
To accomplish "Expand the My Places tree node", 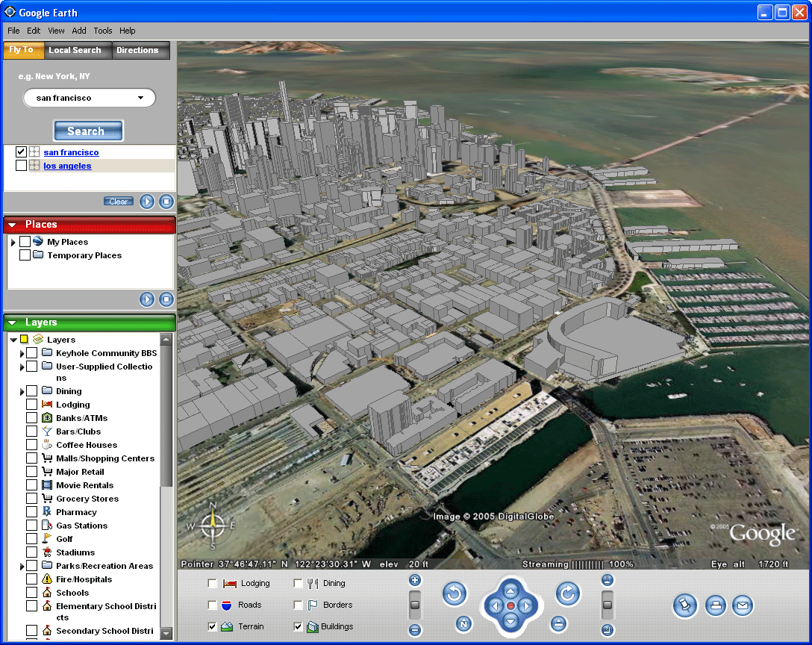I will coord(13,243).
